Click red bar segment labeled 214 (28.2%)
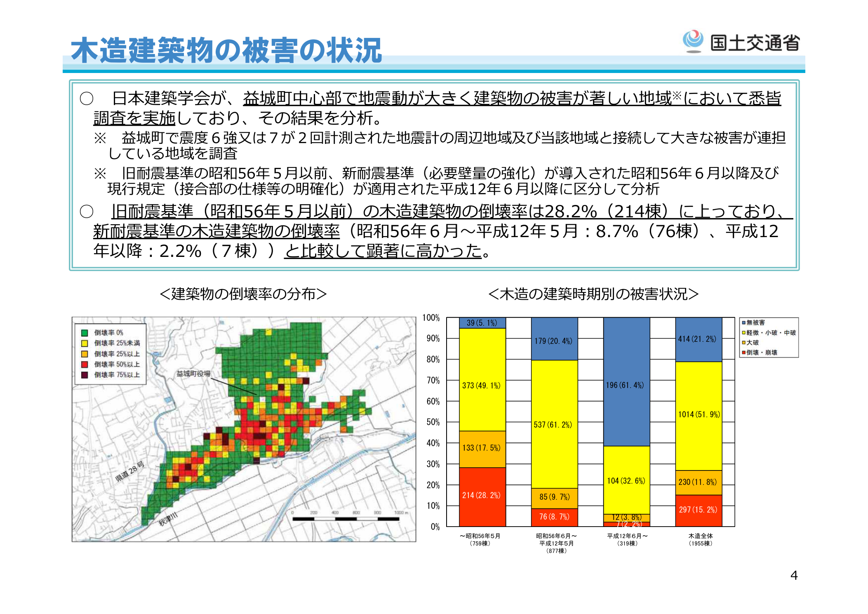The width and height of the screenshot is (868, 614). [482, 497]
